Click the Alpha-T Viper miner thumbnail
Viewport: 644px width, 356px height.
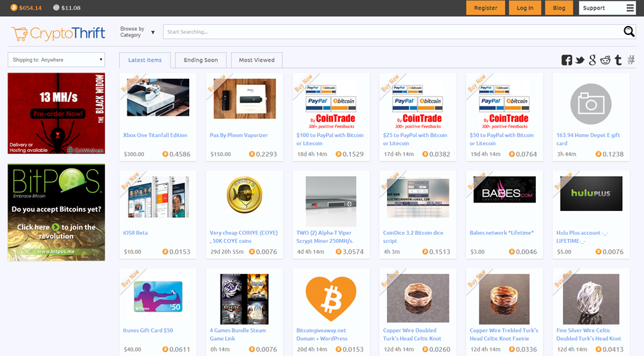click(x=331, y=201)
